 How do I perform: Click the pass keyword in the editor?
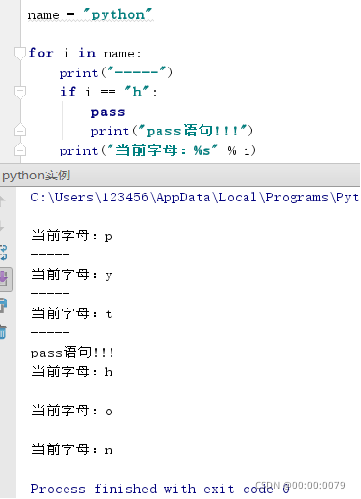click(108, 112)
